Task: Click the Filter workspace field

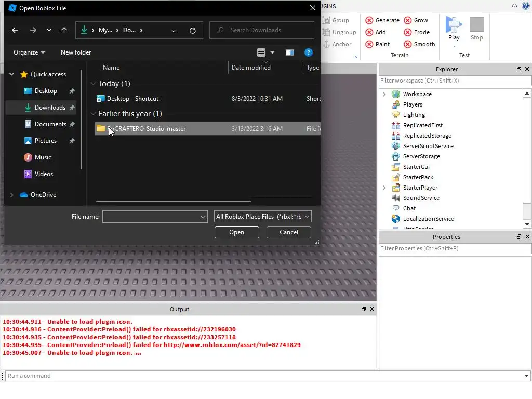Action: click(455, 81)
